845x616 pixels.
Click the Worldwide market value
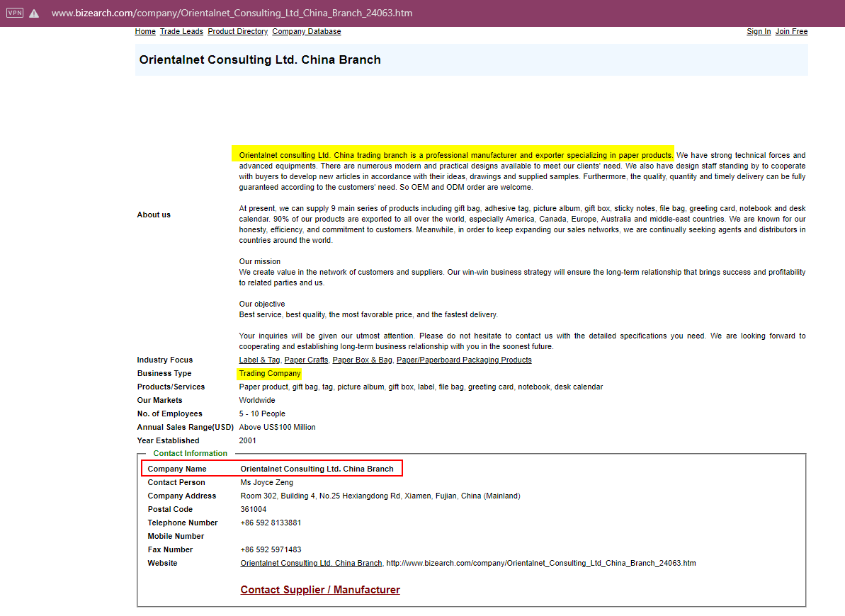tap(257, 401)
